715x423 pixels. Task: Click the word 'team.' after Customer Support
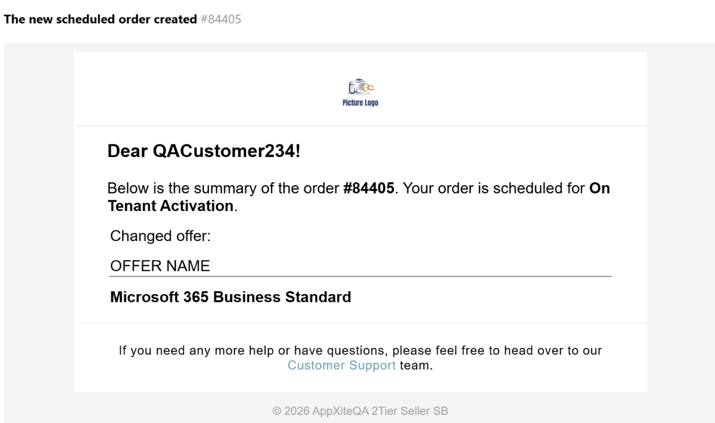click(x=416, y=365)
